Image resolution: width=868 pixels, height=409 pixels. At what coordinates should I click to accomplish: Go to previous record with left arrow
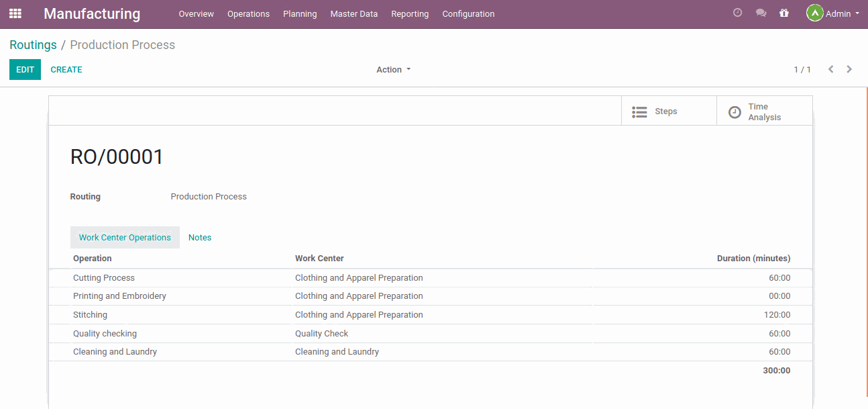point(830,69)
